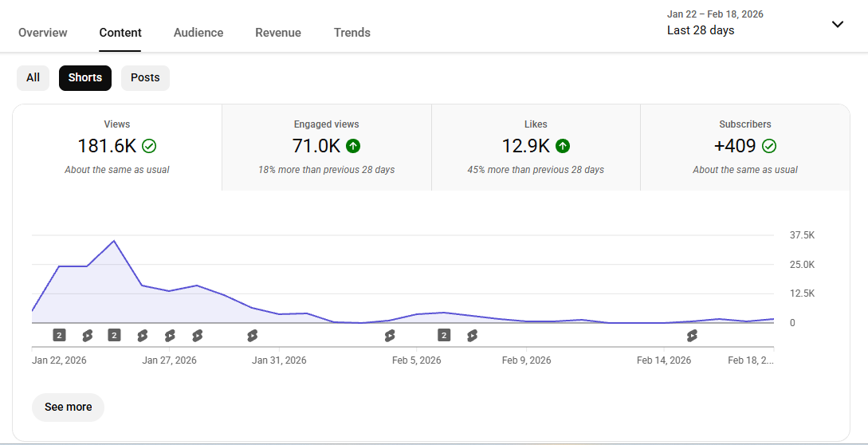Click the Shorts marker for Jan 30
Screen dimensions: 868x445
click(253, 336)
